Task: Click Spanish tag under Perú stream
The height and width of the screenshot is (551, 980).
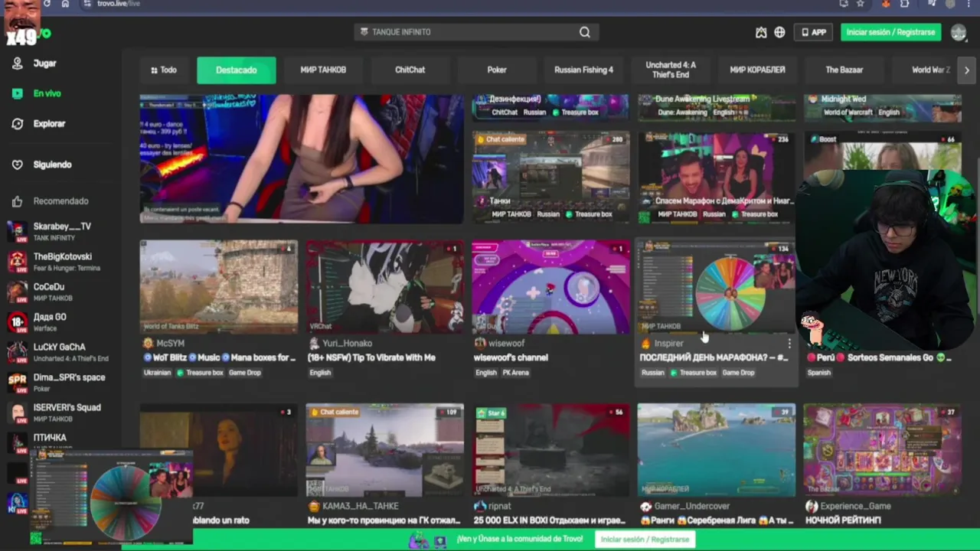Action: pyautogui.click(x=818, y=373)
